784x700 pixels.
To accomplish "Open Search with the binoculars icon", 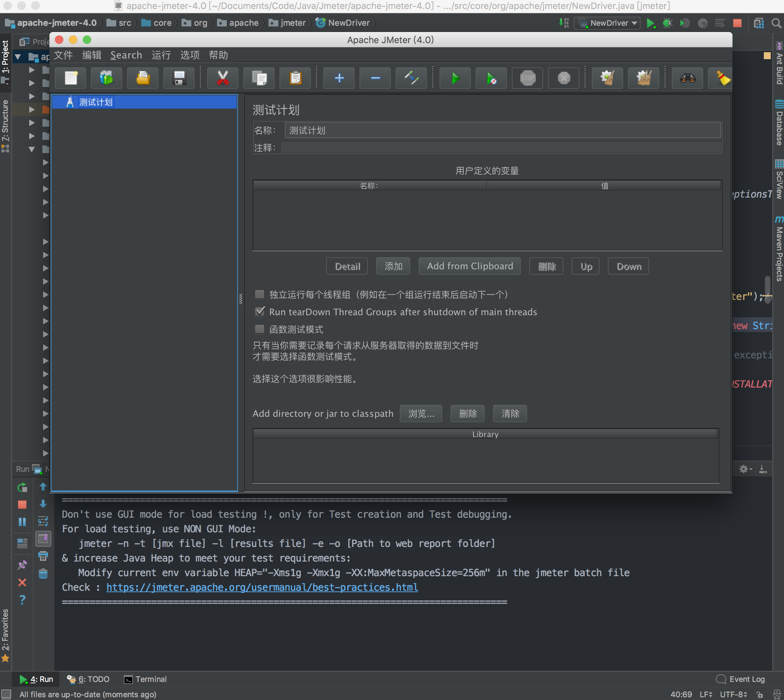I will [x=688, y=78].
